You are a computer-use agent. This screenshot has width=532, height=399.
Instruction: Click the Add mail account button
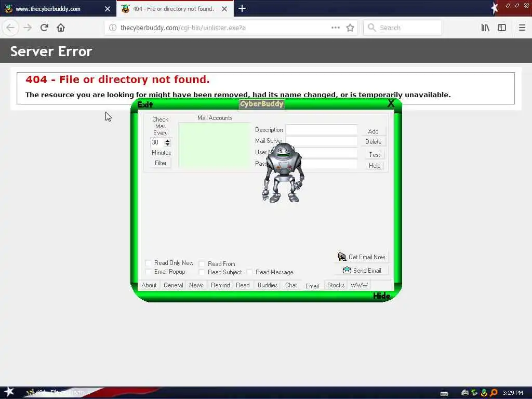[373, 131]
